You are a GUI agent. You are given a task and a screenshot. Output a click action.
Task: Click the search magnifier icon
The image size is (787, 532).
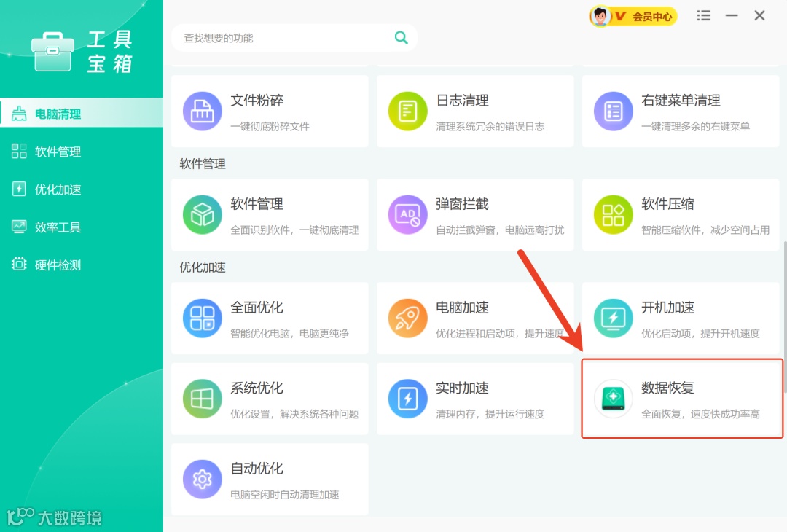tap(401, 38)
